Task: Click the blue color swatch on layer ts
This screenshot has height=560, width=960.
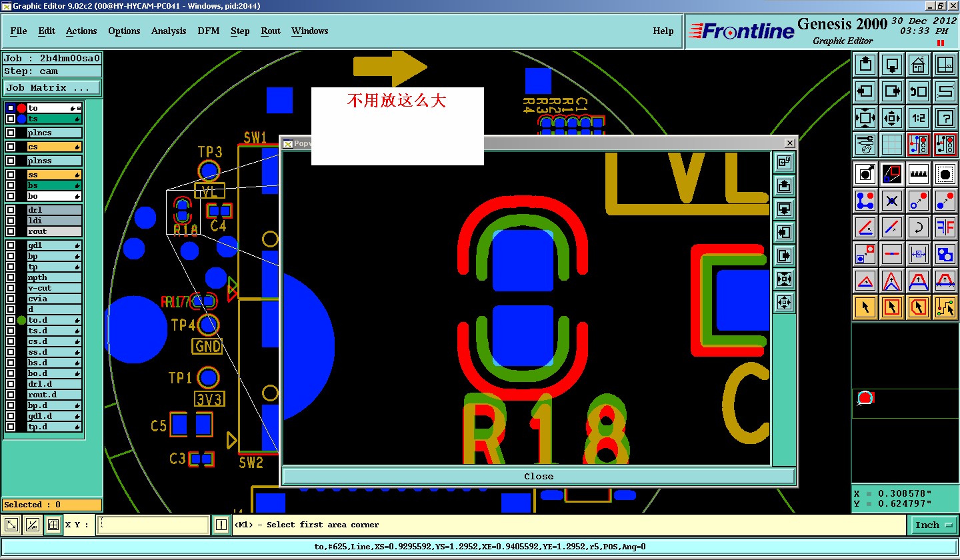Action: (x=21, y=119)
